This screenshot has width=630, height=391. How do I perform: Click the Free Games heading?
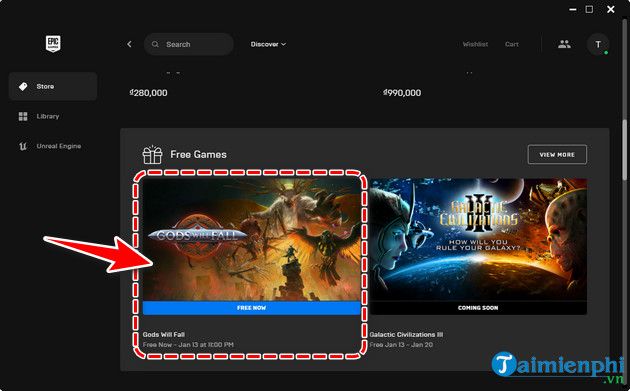(198, 154)
